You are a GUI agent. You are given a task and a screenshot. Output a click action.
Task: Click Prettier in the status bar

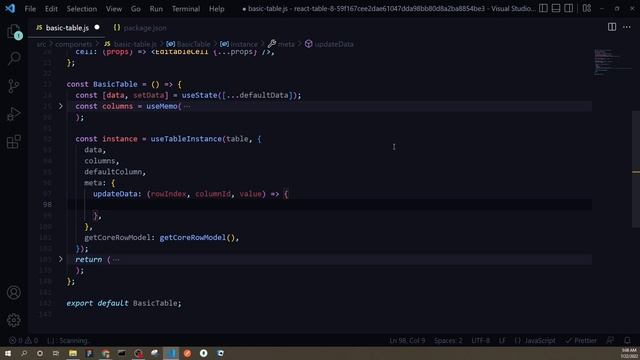[x=581, y=340]
